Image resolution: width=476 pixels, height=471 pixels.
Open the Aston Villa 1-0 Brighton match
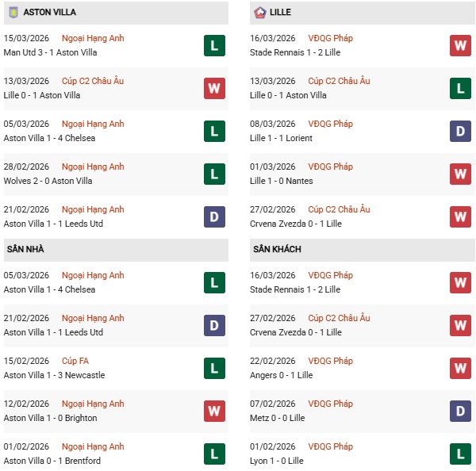click(x=50, y=418)
